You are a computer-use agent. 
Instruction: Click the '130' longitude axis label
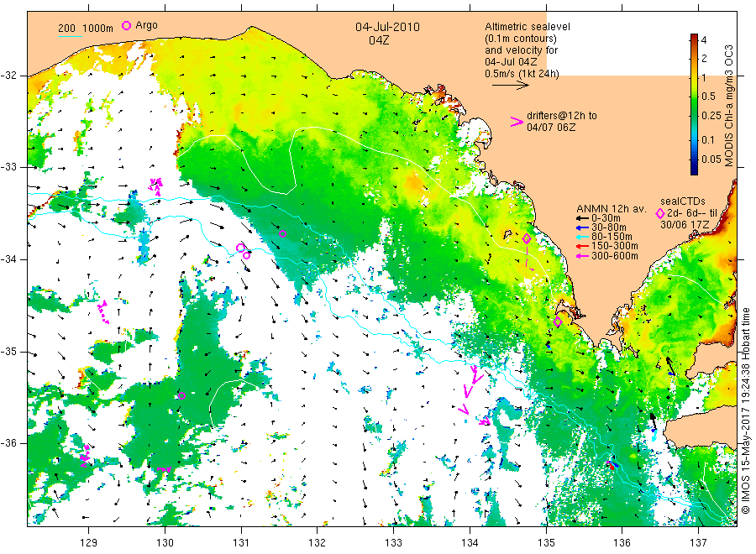coord(165,543)
